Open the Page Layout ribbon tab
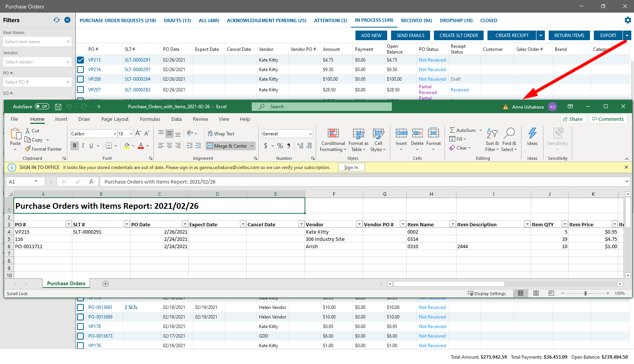Image resolution: width=634 pixels, height=364 pixels. pyautogui.click(x=115, y=119)
